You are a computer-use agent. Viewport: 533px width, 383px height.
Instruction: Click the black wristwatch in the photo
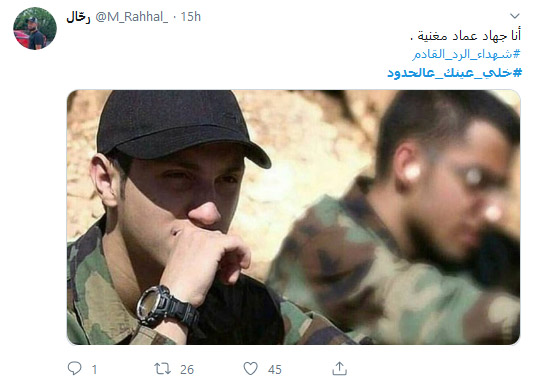point(167,307)
